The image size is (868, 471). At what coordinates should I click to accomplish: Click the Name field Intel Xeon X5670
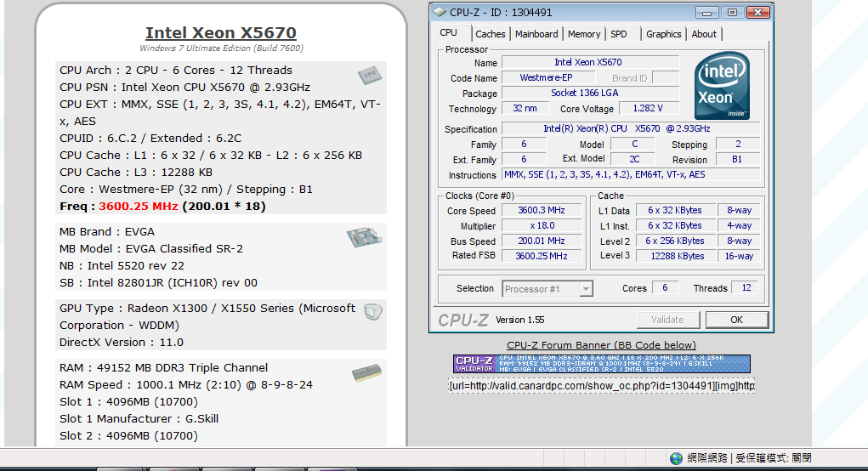[x=590, y=63]
